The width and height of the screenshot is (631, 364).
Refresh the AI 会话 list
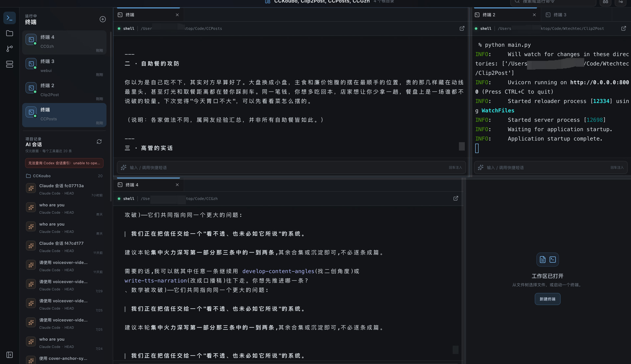tap(99, 141)
